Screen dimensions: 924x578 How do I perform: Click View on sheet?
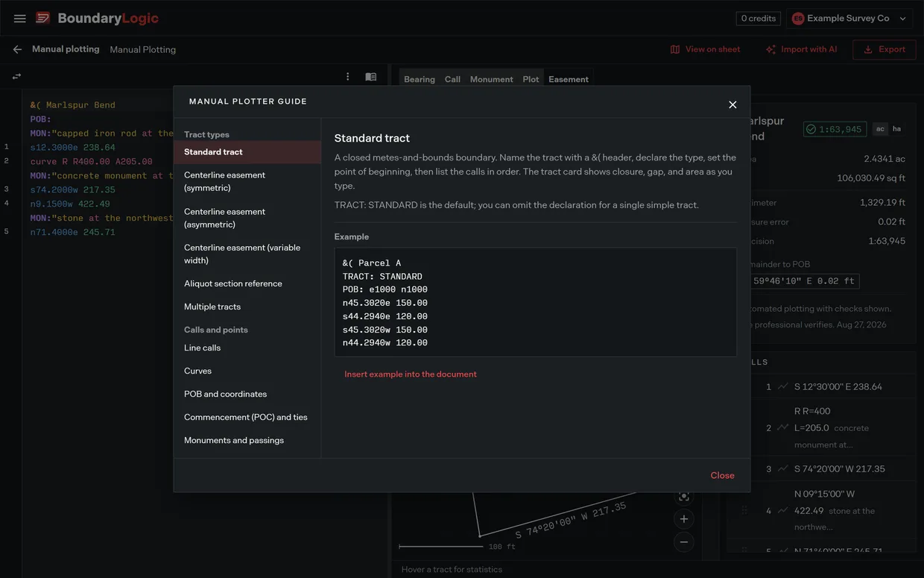[x=705, y=49]
